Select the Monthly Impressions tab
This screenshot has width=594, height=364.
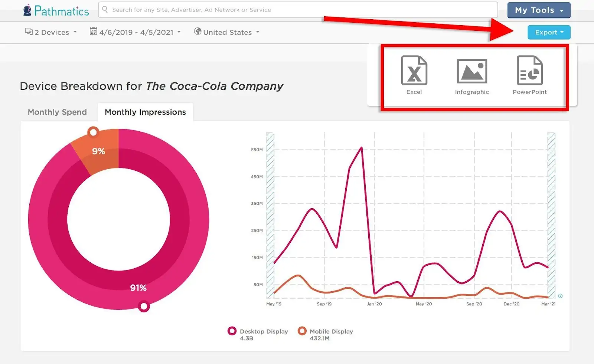[x=145, y=112]
